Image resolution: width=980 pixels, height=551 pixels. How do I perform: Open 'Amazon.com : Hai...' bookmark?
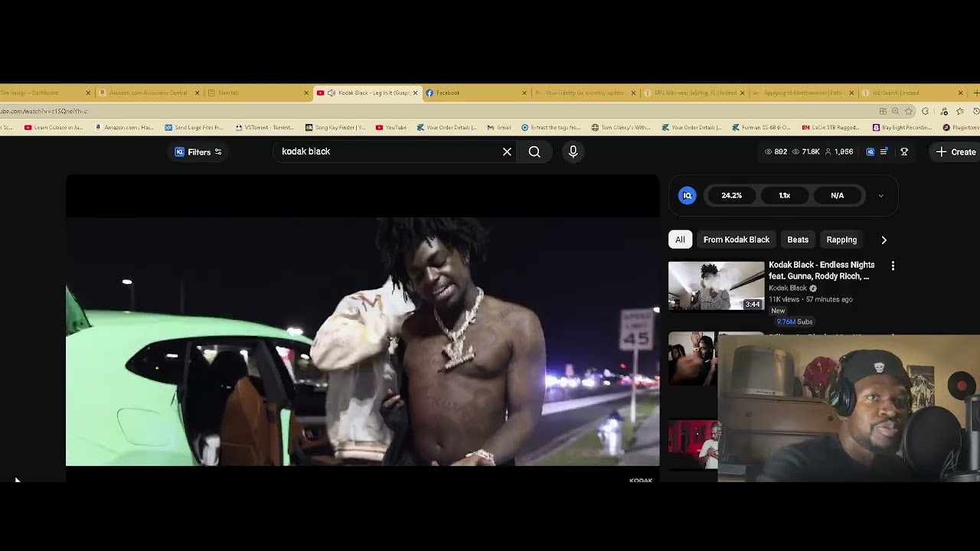click(124, 128)
